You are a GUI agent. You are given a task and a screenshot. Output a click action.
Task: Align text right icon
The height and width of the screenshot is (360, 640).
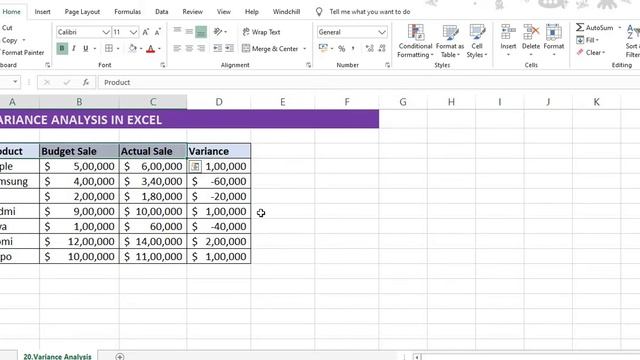(201, 49)
